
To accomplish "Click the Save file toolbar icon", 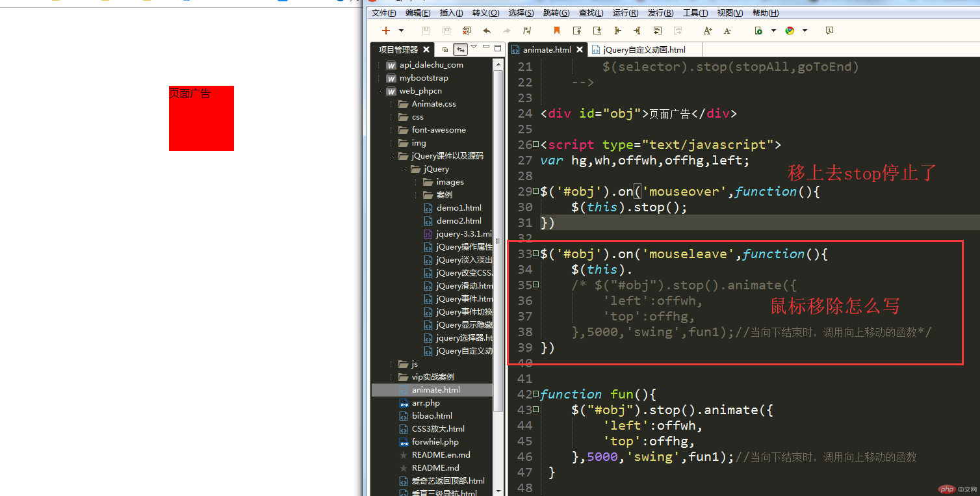I will (x=426, y=31).
